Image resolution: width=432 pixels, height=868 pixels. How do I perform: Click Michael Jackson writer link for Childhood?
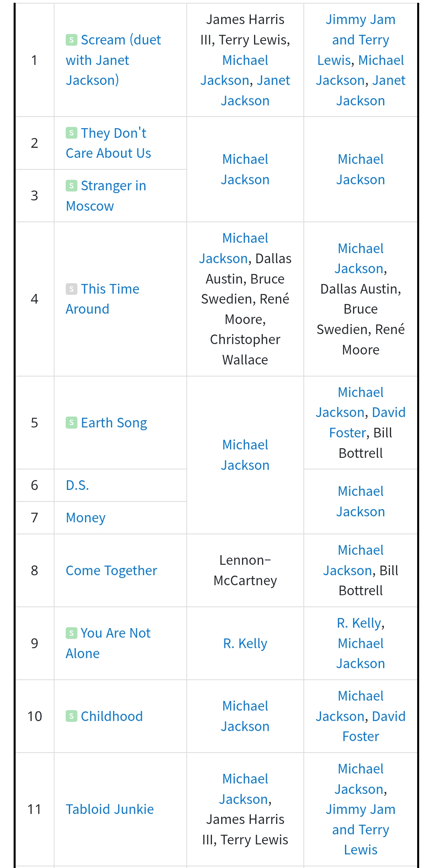[x=245, y=716]
